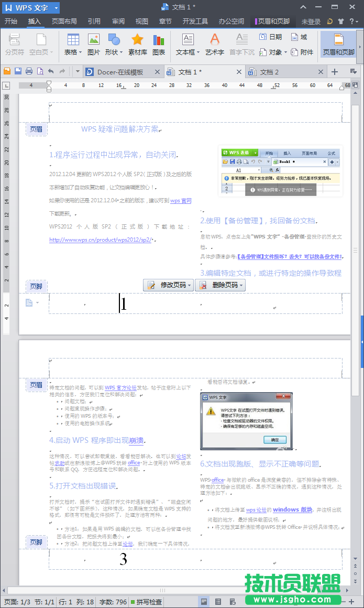This screenshot has width=364, height=608.
Task: Open the 素材库 material library star icon
Action: (137, 44)
